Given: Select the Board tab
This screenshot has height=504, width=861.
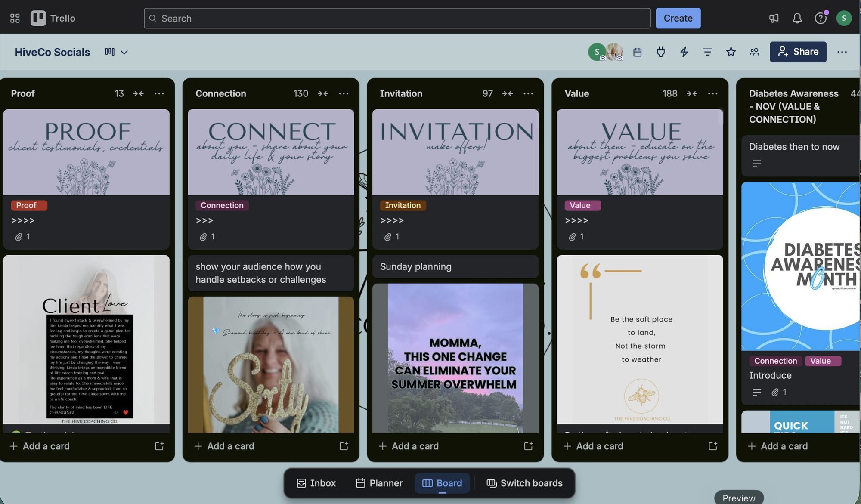Looking at the screenshot, I should (442, 483).
